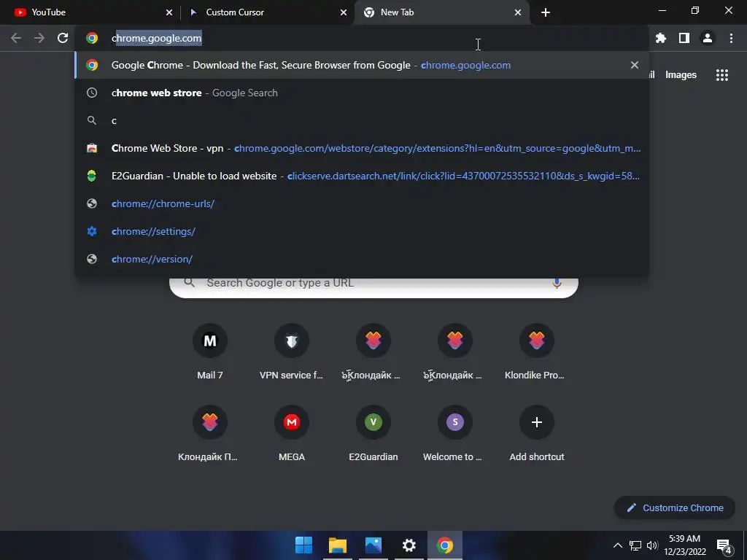
Task: Switch to the YouTube tab
Action: tap(90, 12)
